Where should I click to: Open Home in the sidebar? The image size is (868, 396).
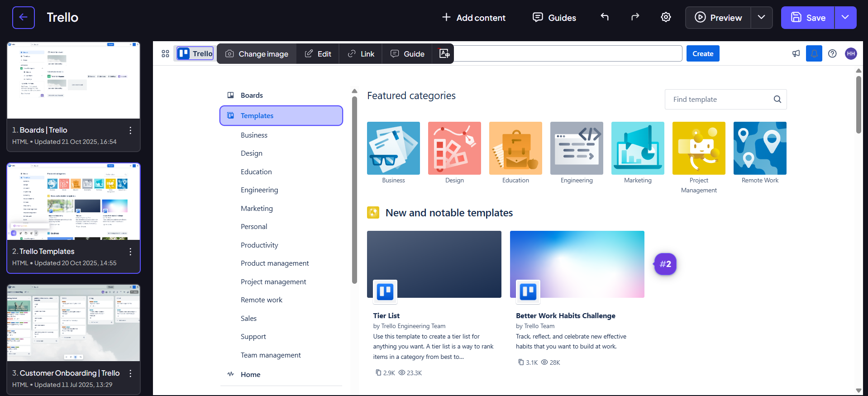coord(281,374)
